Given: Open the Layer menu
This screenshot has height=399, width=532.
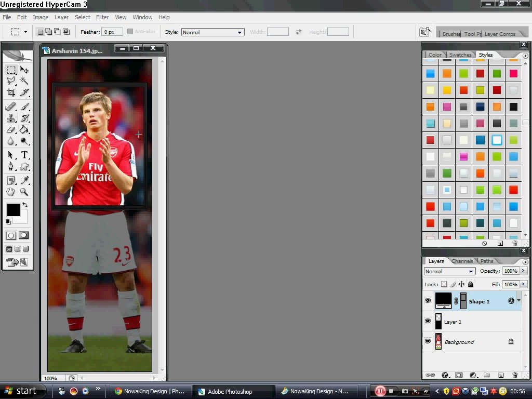Looking at the screenshot, I should click(61, 17).
